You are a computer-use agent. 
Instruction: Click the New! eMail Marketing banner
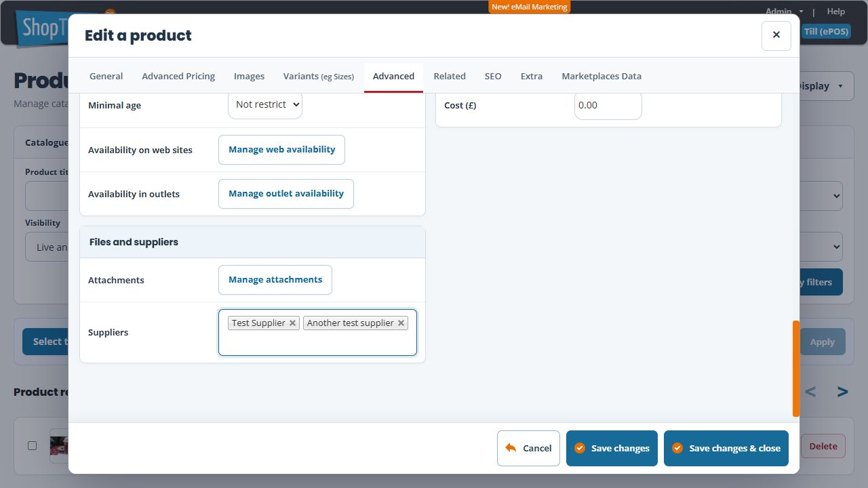pyautogui.click(x=530, y=7)
